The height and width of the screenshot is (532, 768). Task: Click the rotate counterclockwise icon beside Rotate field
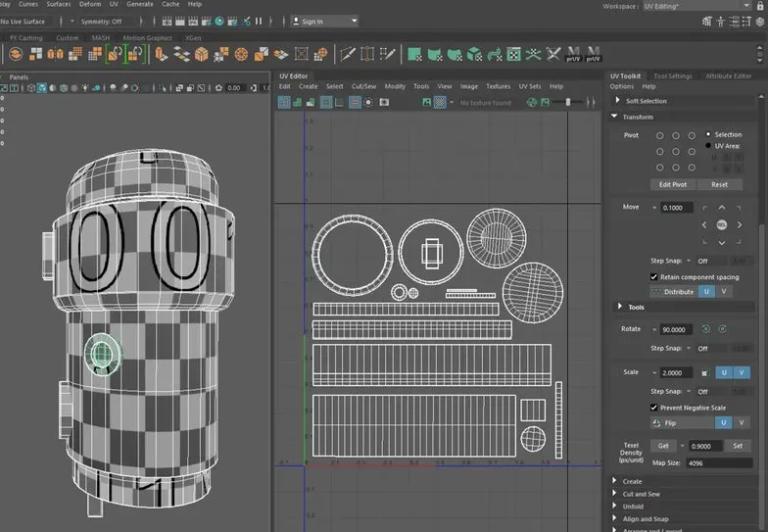[x=705, y=329]
